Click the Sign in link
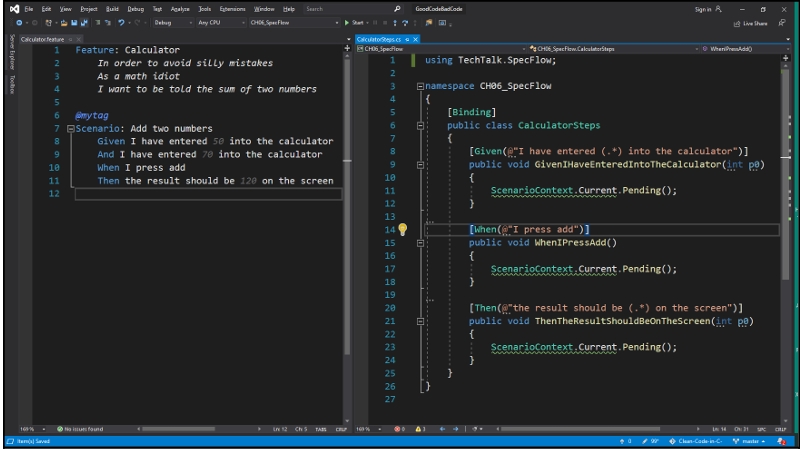The width and height of the screenshot is (800, 450). (x=703, y=8)
